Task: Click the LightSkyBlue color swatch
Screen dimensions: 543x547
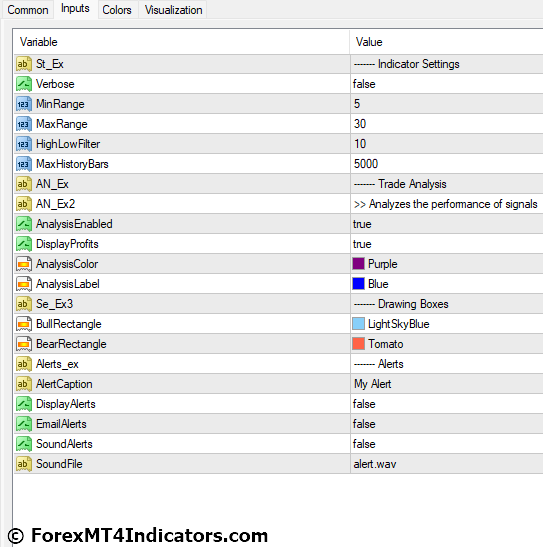Action: pos(359,324)
